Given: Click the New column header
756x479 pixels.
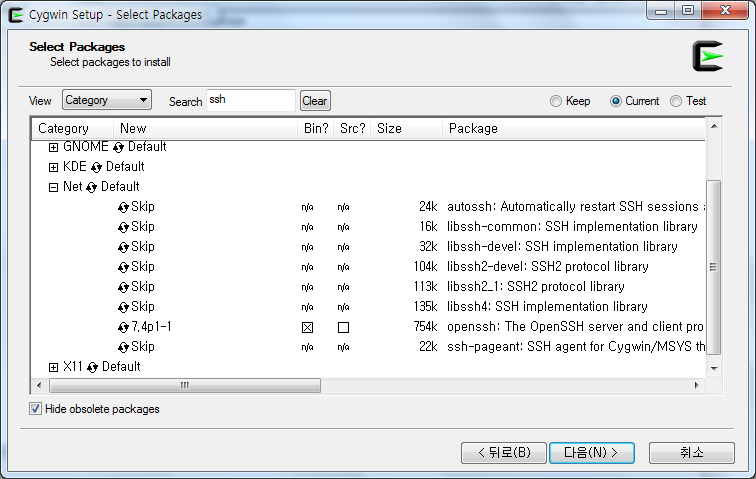Looking at the screenshot, I should click(205, 128).
